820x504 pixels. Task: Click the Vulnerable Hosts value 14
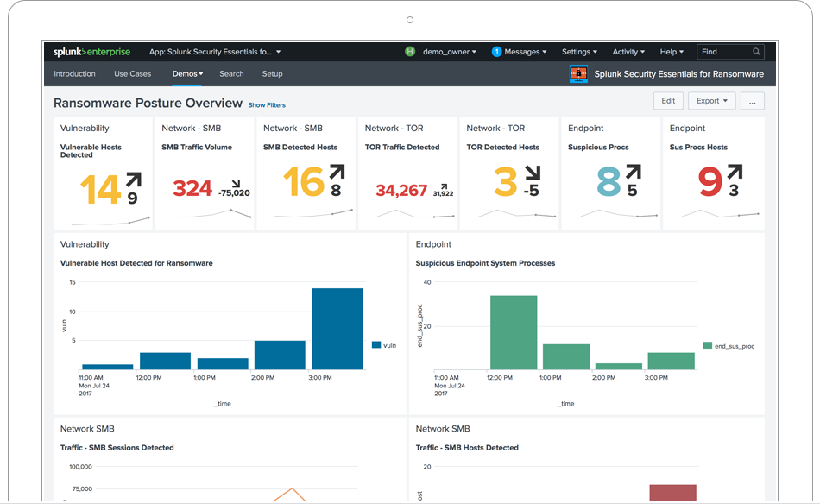(101, 189)
